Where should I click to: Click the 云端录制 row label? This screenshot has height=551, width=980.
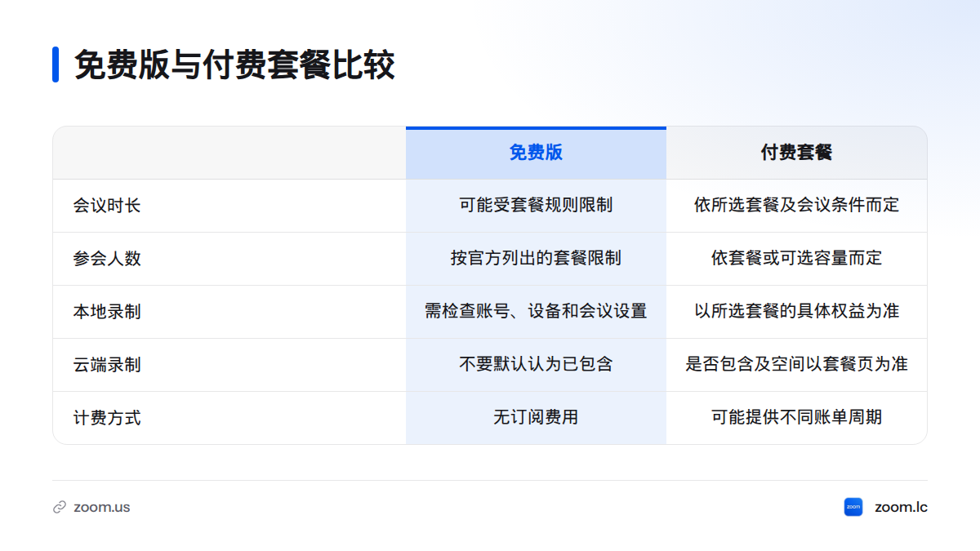(x=107, y=365)
